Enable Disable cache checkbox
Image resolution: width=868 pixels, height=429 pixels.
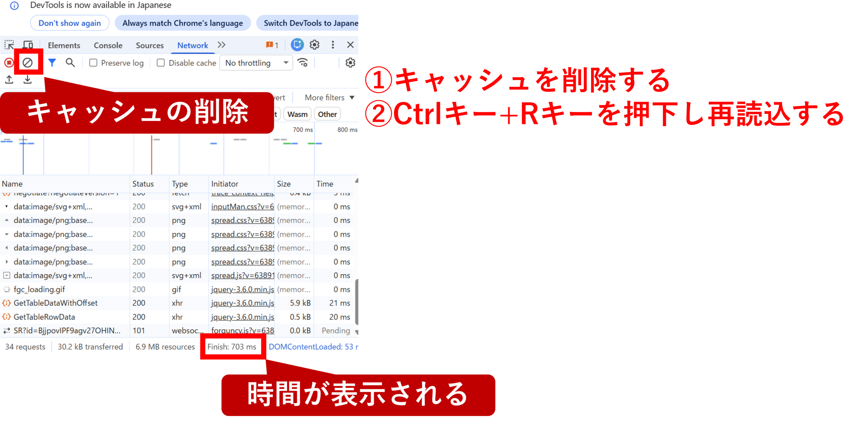pos(161,63)
